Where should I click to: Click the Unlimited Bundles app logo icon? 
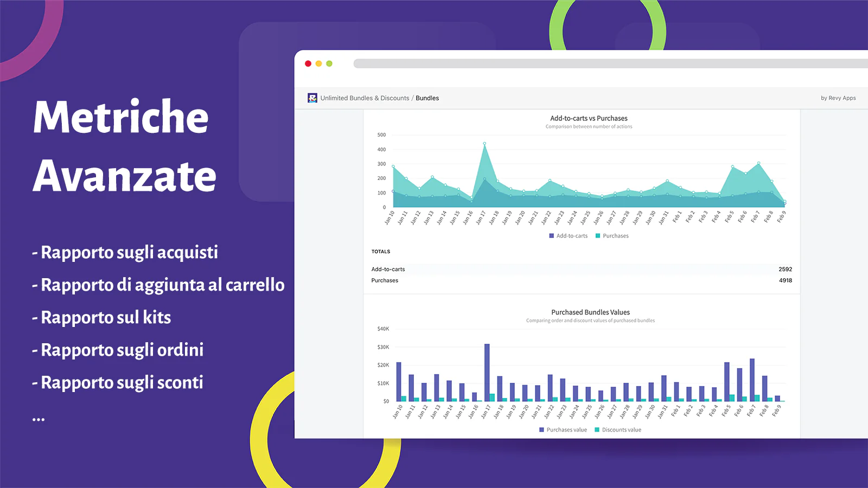(x=312, y=98)
